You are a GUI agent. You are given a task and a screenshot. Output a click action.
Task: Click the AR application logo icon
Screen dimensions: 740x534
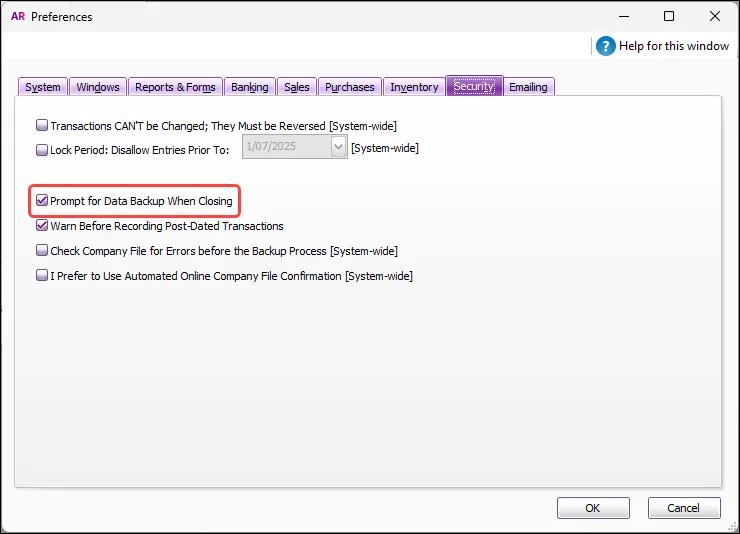point(18,17)
